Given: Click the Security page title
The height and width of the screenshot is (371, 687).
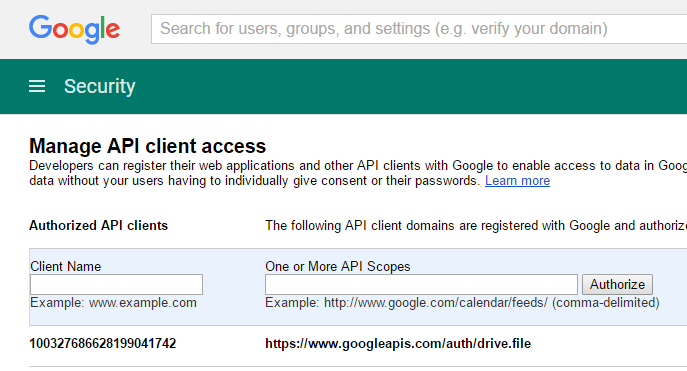Looking at the screenshot, I should (99, 86).
